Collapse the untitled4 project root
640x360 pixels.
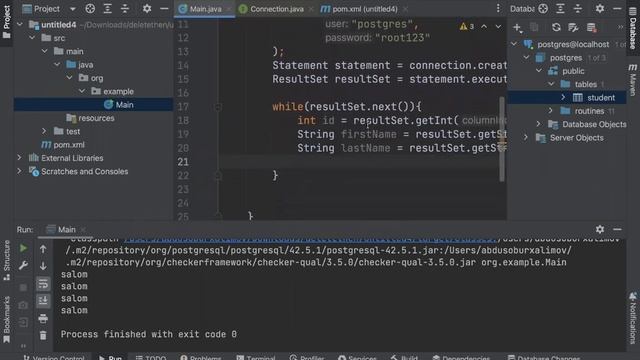tap(20, 24)
